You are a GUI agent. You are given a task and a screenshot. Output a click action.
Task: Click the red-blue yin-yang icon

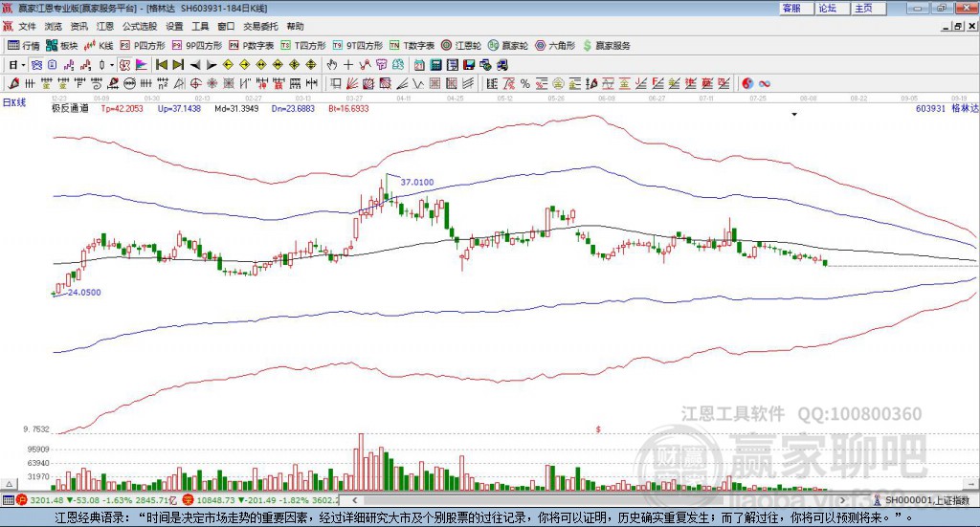tap(747, 83)
